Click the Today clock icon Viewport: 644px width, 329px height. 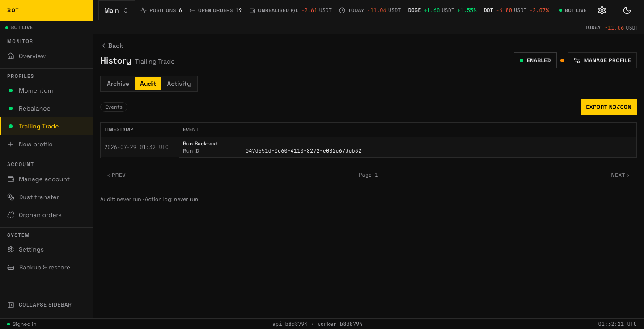click(342, 10)
